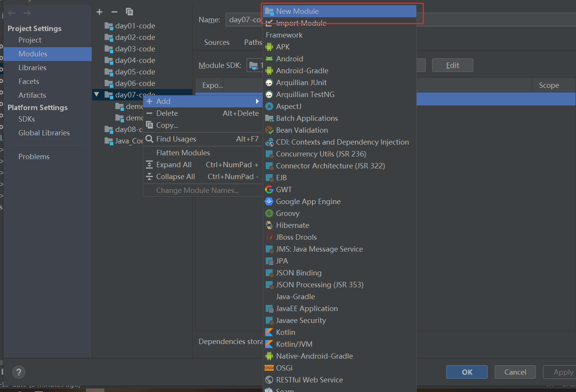Click the Kotlin/JVM logo icon
Screen dimensions: 576x392
point(269,344)
